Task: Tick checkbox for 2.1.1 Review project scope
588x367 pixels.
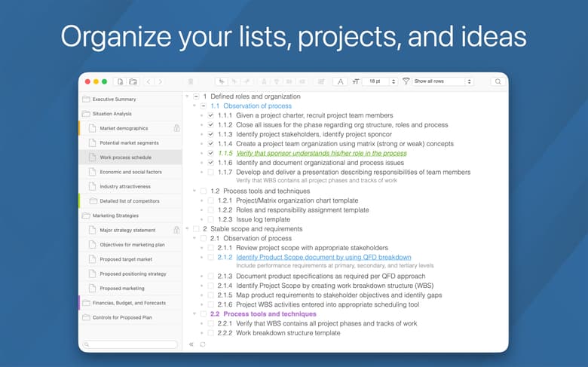Action: pos(211,248)
